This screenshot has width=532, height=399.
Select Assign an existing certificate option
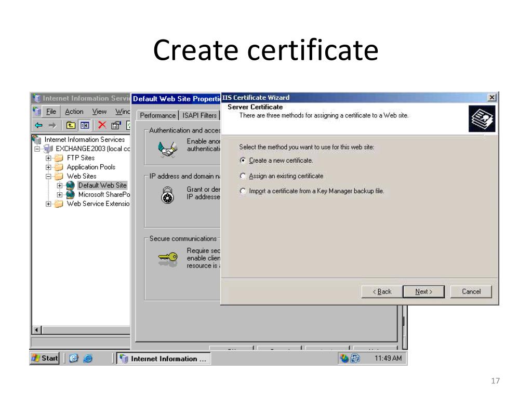[243, 176]
